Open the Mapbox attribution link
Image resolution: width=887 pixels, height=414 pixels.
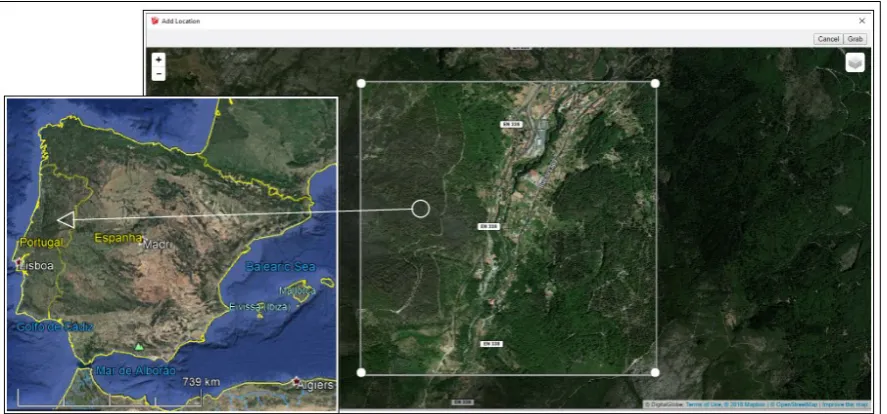[x=744, y=404]
